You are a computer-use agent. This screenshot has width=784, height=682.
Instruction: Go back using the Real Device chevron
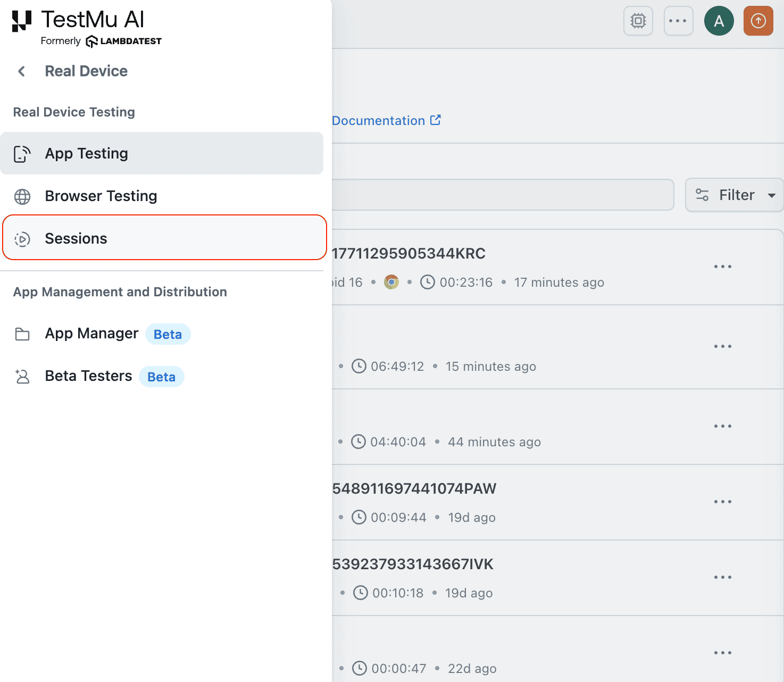click(22, 71)
